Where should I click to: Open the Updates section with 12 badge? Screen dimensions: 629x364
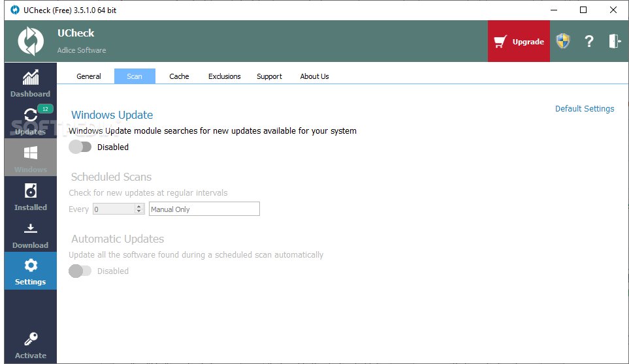(x=31, y=120)
